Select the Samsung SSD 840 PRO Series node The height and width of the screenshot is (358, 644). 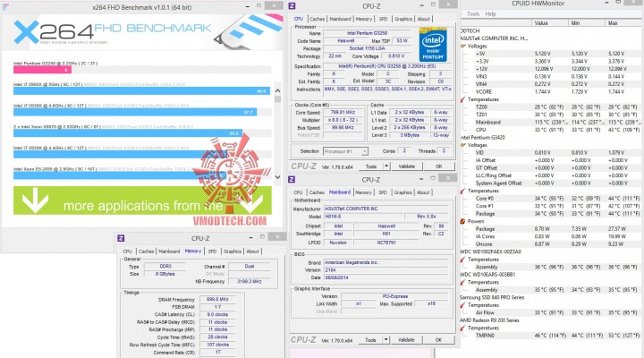coord(492,297)
